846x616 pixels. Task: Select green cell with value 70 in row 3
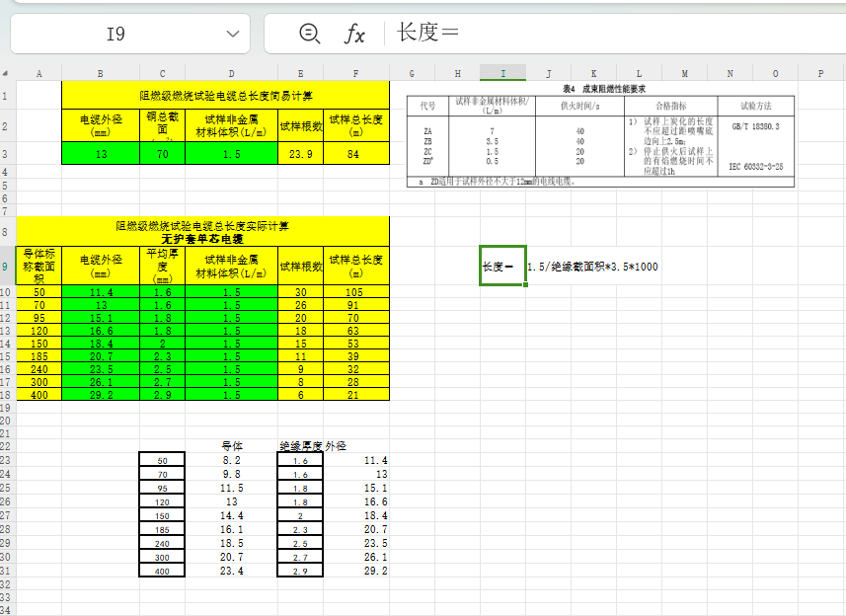(x=162, y=154)
